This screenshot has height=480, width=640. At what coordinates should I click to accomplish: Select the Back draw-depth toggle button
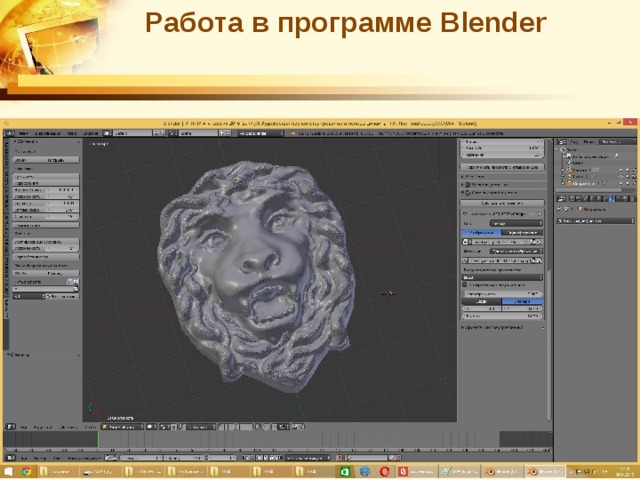point(482,302)
